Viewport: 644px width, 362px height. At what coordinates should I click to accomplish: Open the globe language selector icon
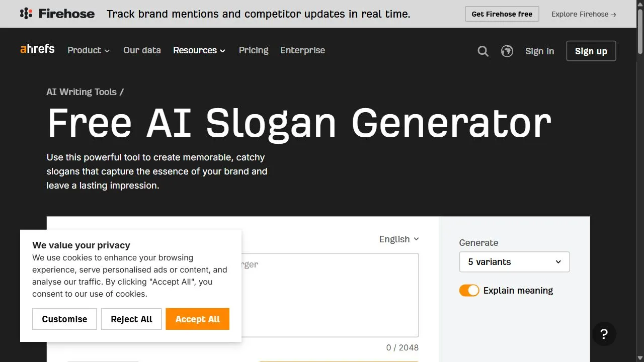click(507, 51)
